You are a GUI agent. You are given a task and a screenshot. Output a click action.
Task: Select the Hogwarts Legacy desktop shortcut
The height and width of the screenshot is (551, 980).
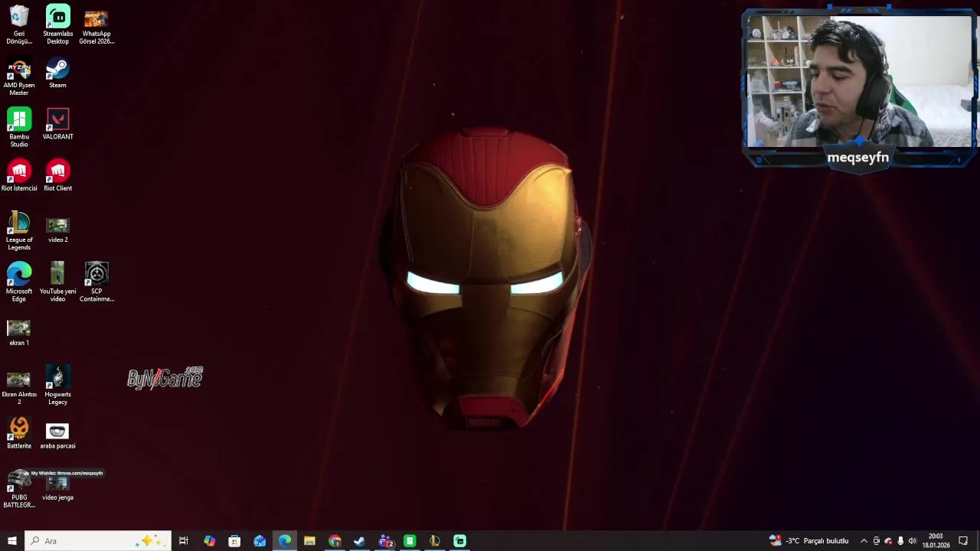click(x=57, y=386)
